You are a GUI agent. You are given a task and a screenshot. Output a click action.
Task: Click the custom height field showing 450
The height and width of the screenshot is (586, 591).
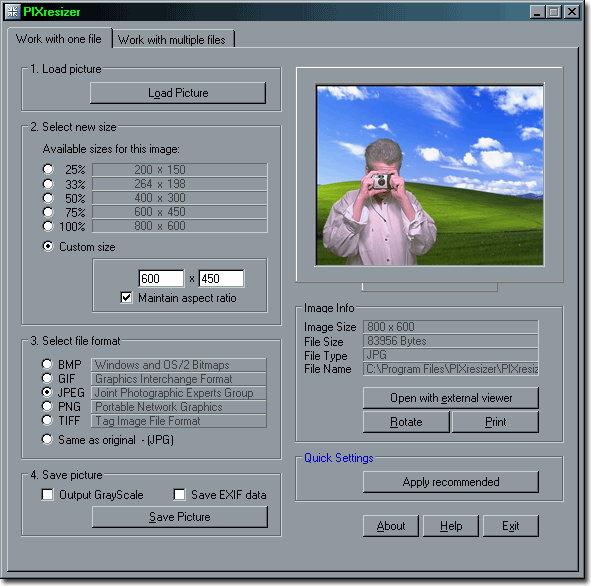point(221,278)
